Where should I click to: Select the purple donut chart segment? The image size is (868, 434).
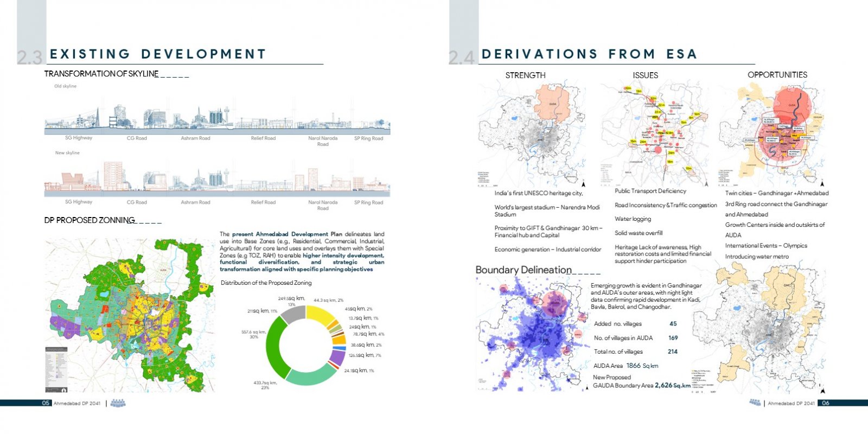pyautogui.click(x=337, y=358)
